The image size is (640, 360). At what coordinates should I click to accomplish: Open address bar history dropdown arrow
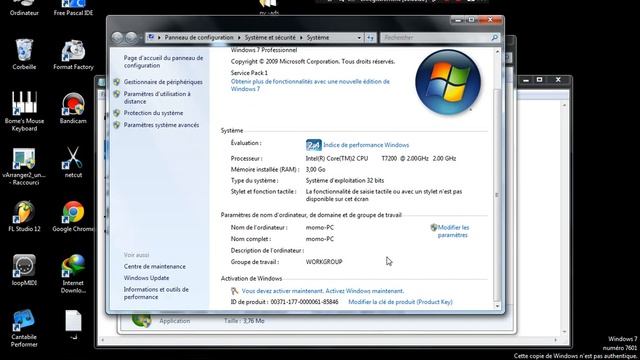(x=359, y=38)
